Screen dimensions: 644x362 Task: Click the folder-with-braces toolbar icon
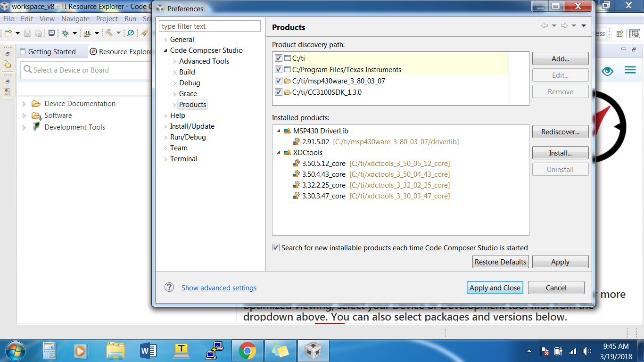87,33
